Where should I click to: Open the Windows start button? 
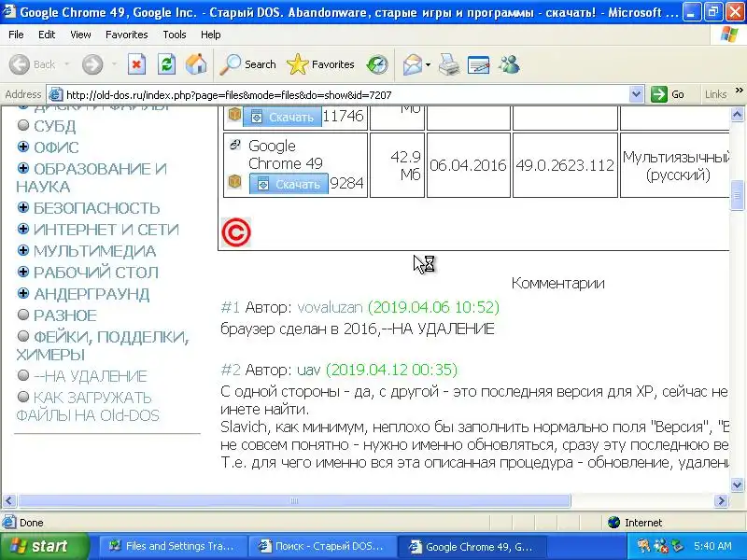click(44, 546)
